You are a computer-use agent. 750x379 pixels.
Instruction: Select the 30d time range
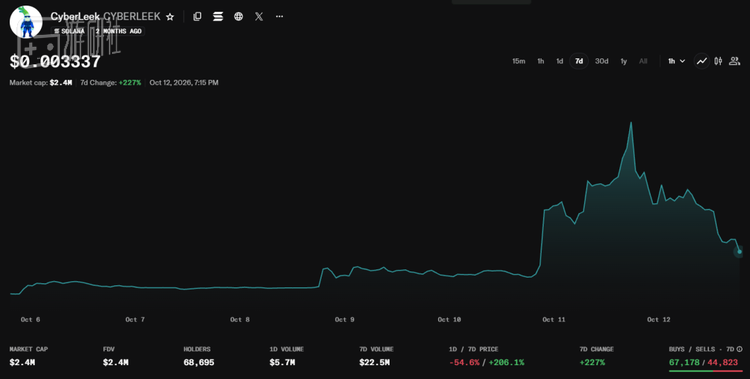click(601, 61)
